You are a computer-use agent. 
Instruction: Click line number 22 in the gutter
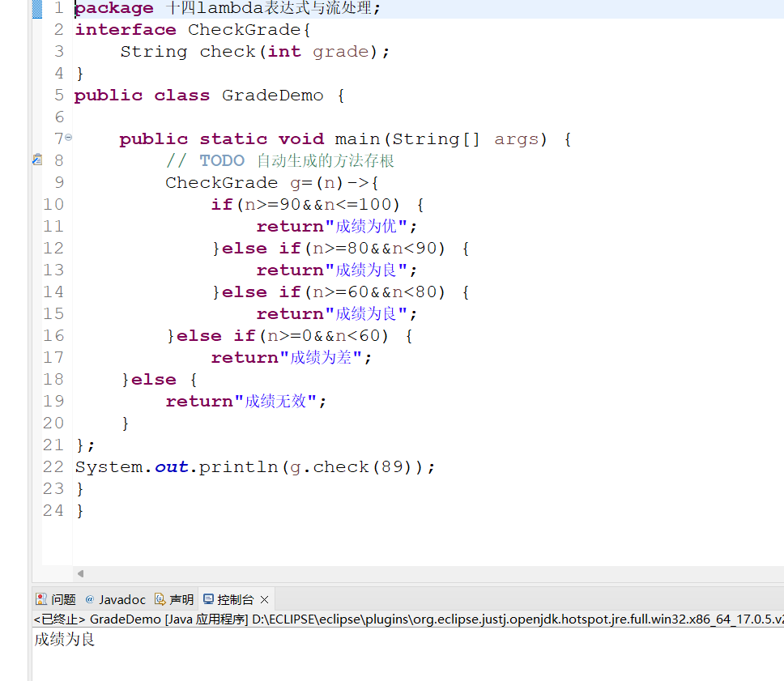coord(53,466)
